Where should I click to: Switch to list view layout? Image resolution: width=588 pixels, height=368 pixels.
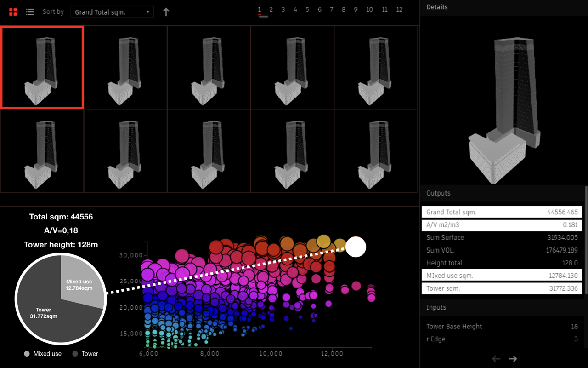[30, 12]
